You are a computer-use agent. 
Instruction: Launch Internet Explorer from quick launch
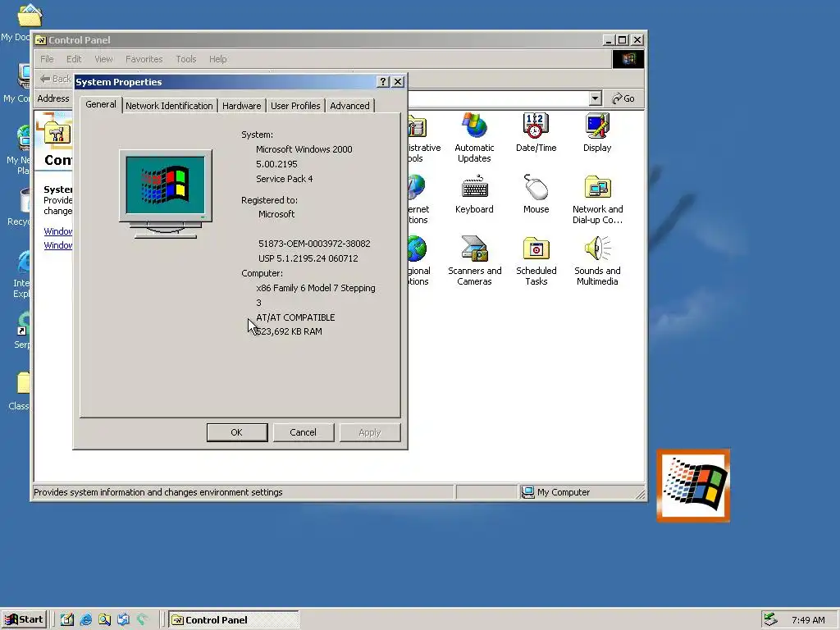(x=85, y=619)
